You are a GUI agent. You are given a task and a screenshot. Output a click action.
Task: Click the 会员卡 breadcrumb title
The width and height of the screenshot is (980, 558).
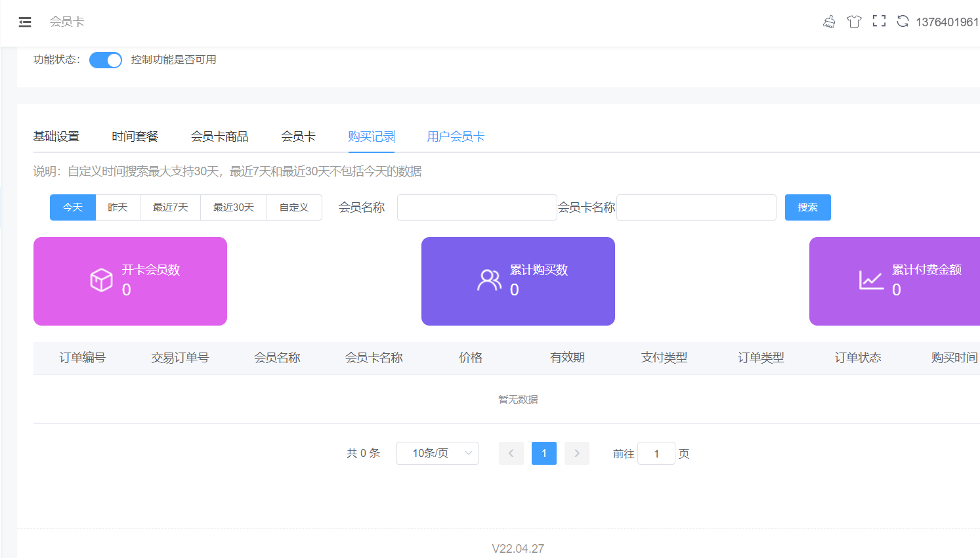click(67, 22)
